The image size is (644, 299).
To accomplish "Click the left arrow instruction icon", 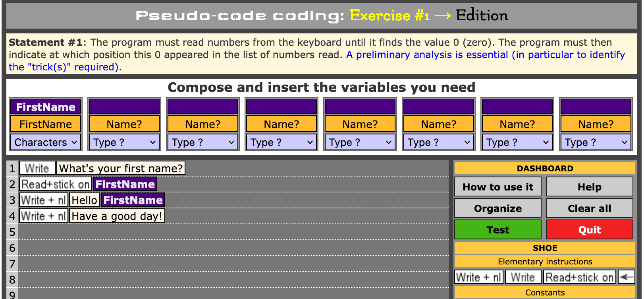I will 627,277.
